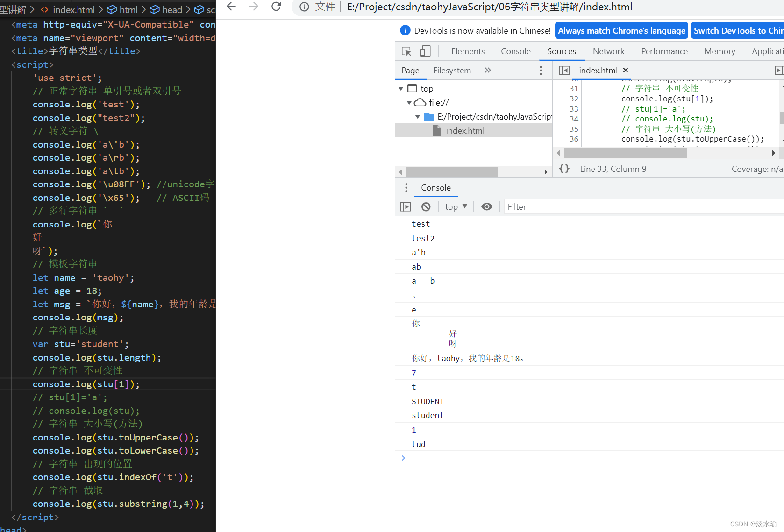The image size is (784, 532).
Task: Select the Page navigator tab
Action: [x=410, y=71]
